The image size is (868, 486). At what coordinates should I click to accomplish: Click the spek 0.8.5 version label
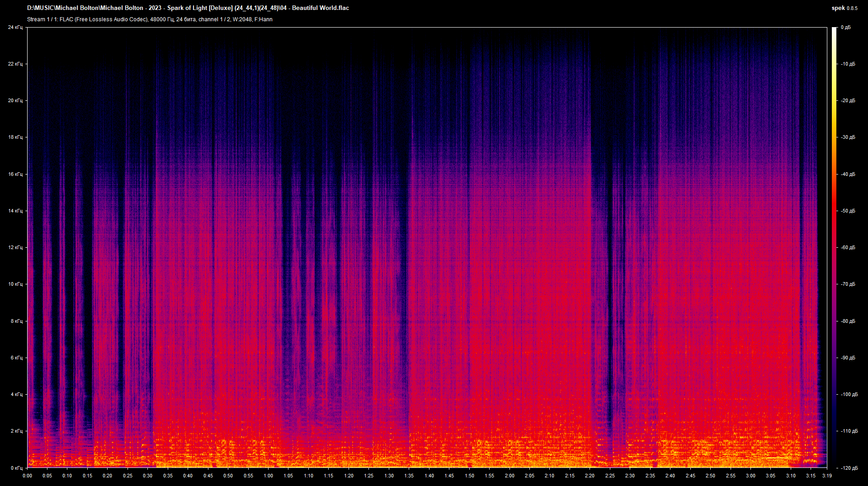(x=844, y=8)
